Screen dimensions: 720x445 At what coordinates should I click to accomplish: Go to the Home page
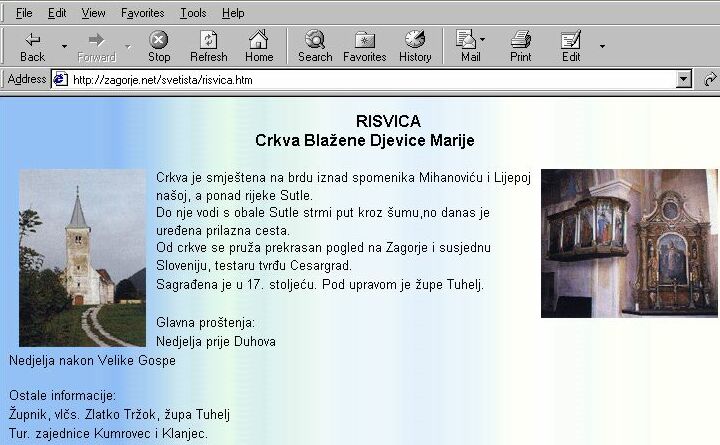click(x=259, y=46)
